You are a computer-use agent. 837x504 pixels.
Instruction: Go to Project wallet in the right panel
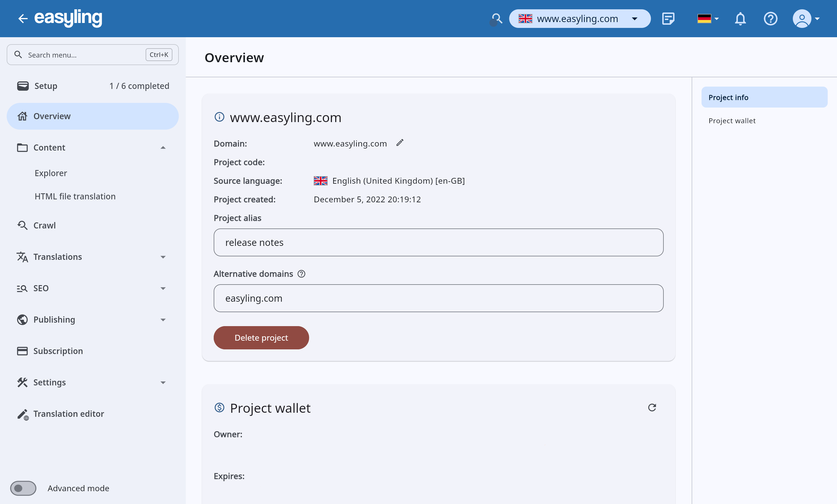click(x=732, y=121)
